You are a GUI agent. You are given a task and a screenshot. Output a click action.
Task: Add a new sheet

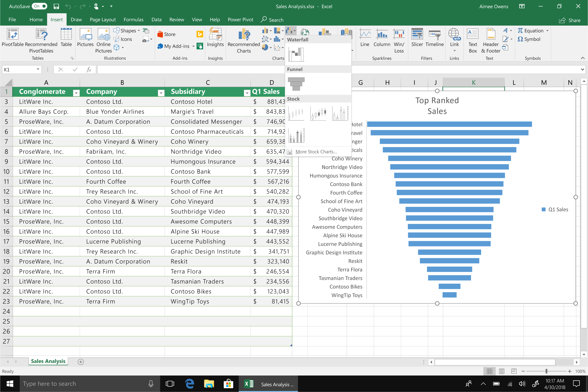point(81,362)
